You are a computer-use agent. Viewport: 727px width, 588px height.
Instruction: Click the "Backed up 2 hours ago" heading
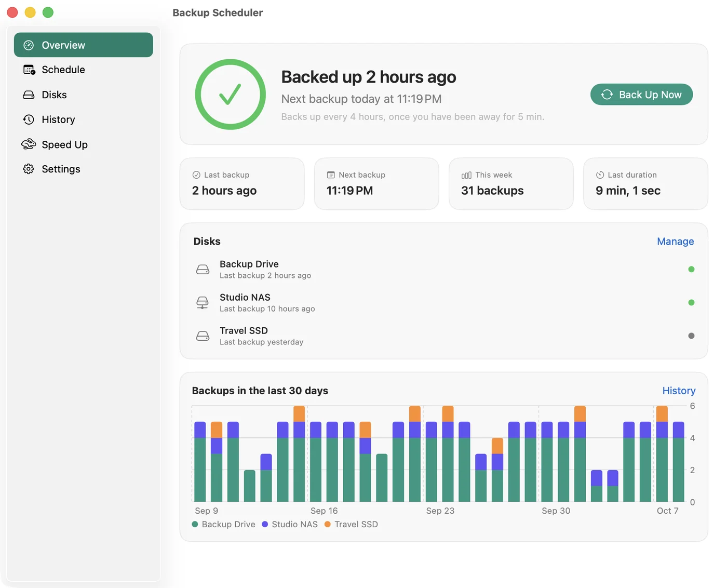[369, 77]
